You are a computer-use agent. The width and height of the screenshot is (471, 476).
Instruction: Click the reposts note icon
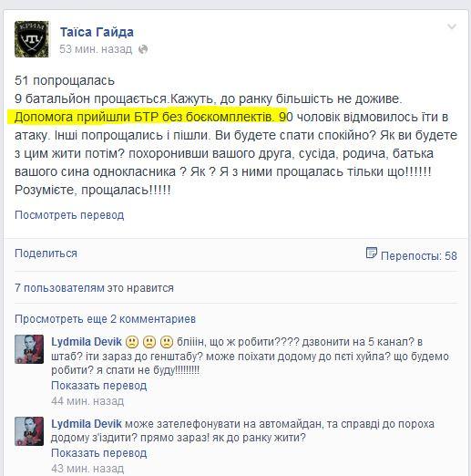coord(372,253)
